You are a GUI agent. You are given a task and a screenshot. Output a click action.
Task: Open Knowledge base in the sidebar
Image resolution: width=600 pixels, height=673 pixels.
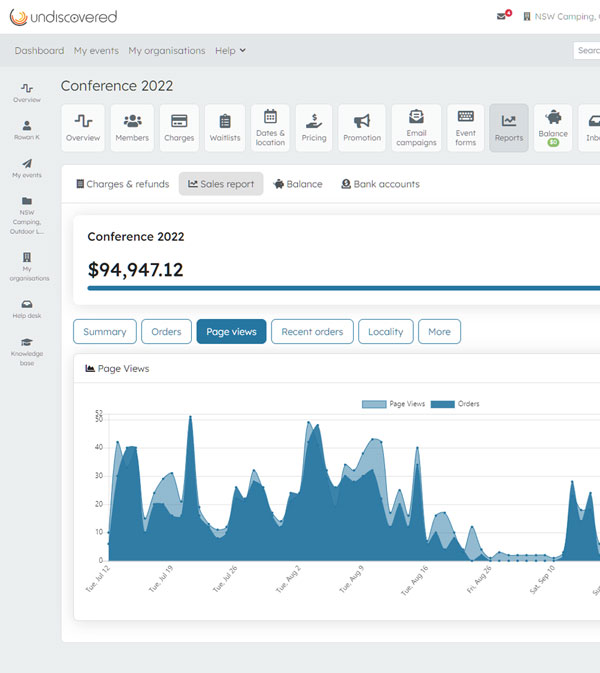(x=27, y=352)
